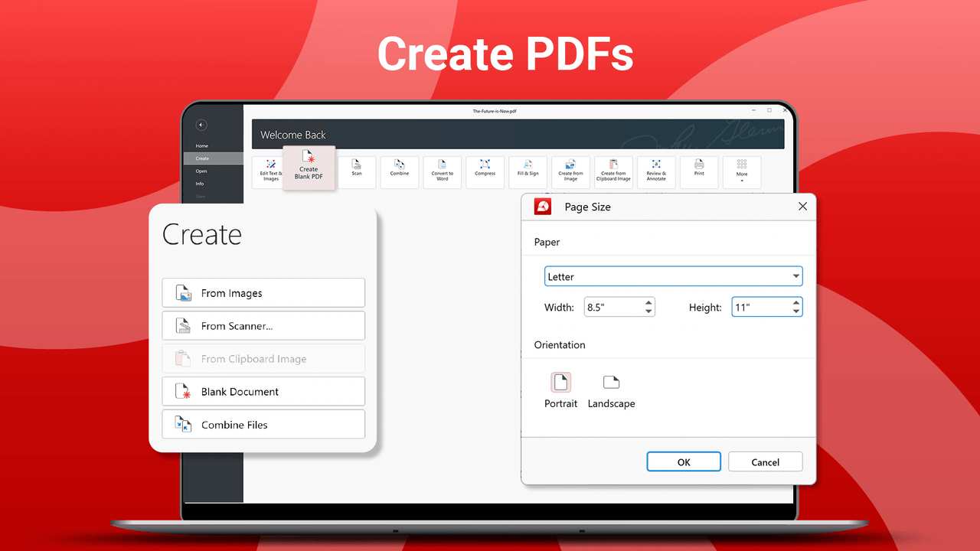Expand the Letter paper size dropdown
The height and width of the screenshot is (551, 980).
click(x=796, y=276)
